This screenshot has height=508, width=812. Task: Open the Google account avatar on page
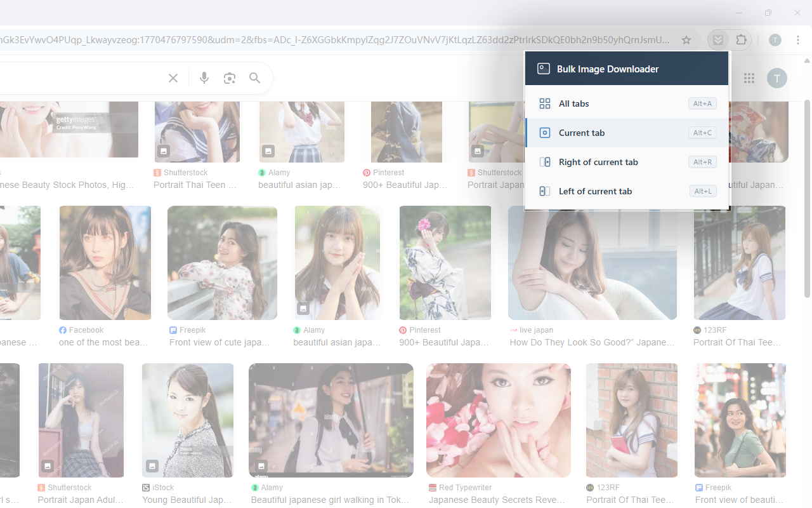(x=777, y=78)
